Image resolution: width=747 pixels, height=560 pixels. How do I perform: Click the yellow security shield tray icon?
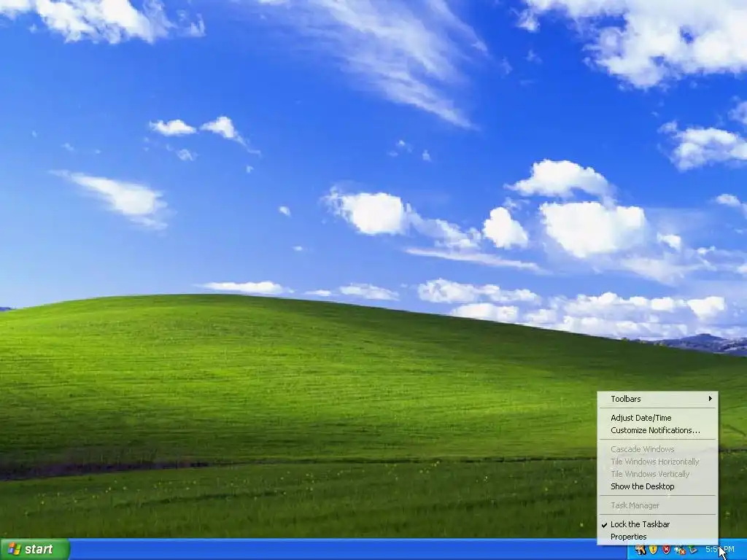654,550
